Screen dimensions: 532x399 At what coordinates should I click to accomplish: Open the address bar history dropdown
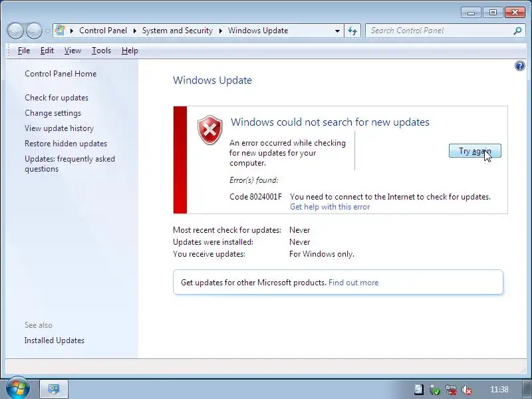click(x=337, y=31)
